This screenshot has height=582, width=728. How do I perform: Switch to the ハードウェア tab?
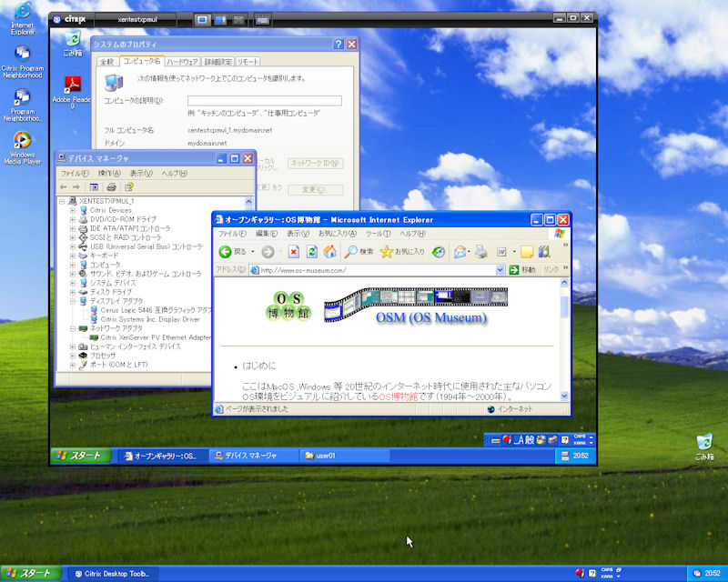coord(183,62)
